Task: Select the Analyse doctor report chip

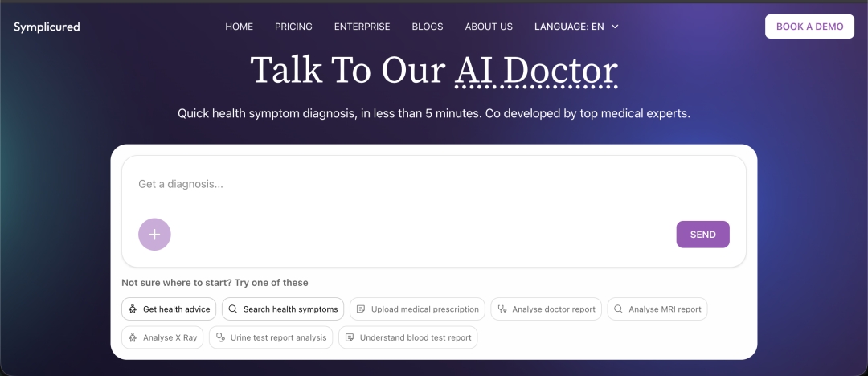Action: point(546,309)
